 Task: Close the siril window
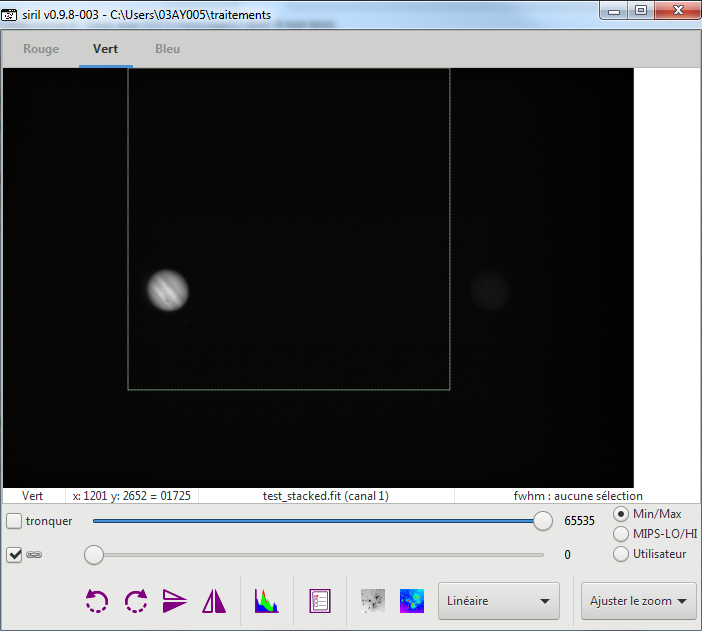pos(678,11)
